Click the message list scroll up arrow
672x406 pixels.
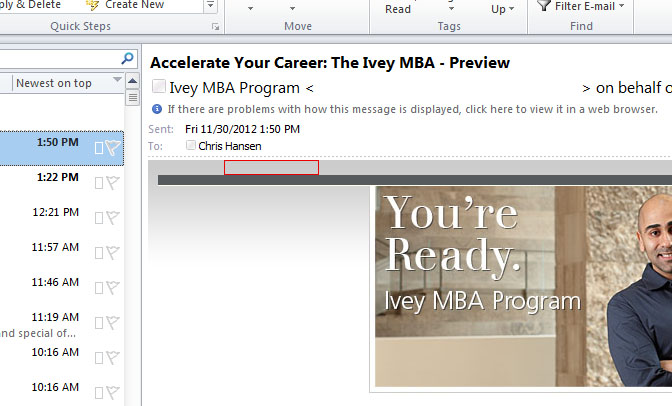click(133, 81)
